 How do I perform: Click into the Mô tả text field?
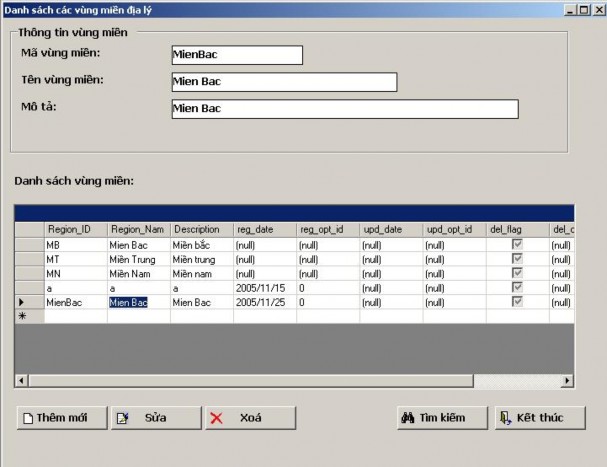coord(343,109)
